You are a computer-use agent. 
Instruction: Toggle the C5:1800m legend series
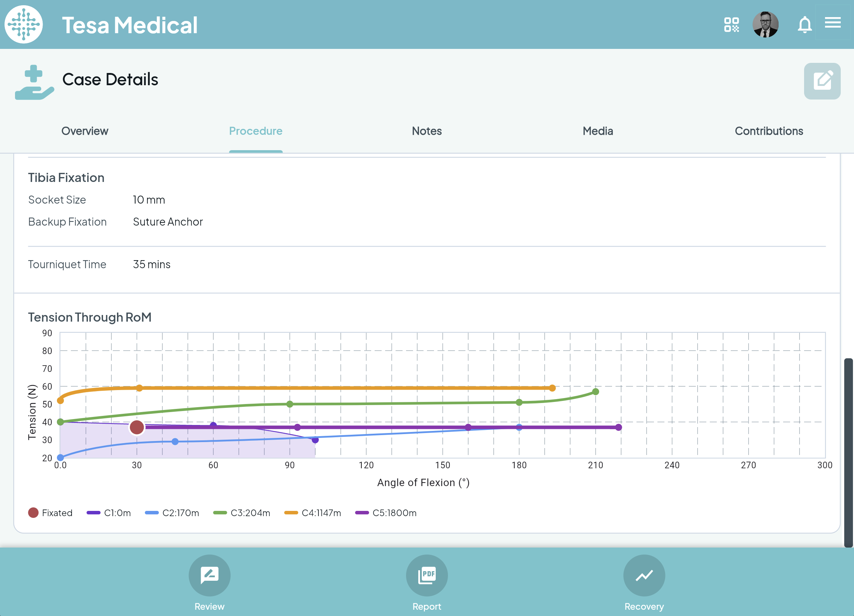[385, 513]
